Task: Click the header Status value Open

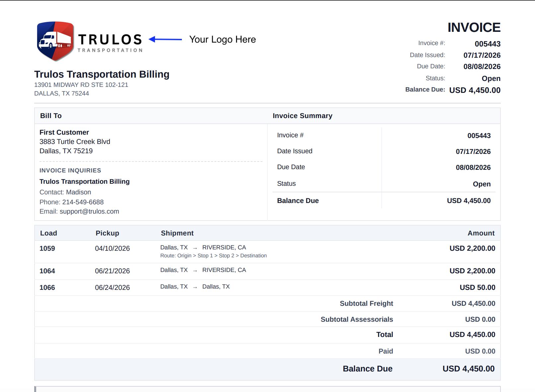Action: coord(491,79)
